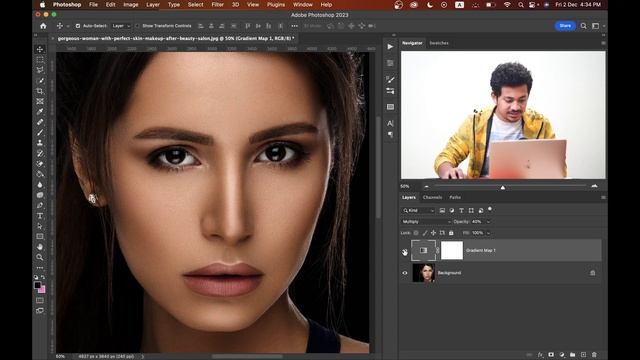Image resolution: width=640 pixels, height=360 pixels.
Task: Select the History Brush tool
Action: coord(40,153)
